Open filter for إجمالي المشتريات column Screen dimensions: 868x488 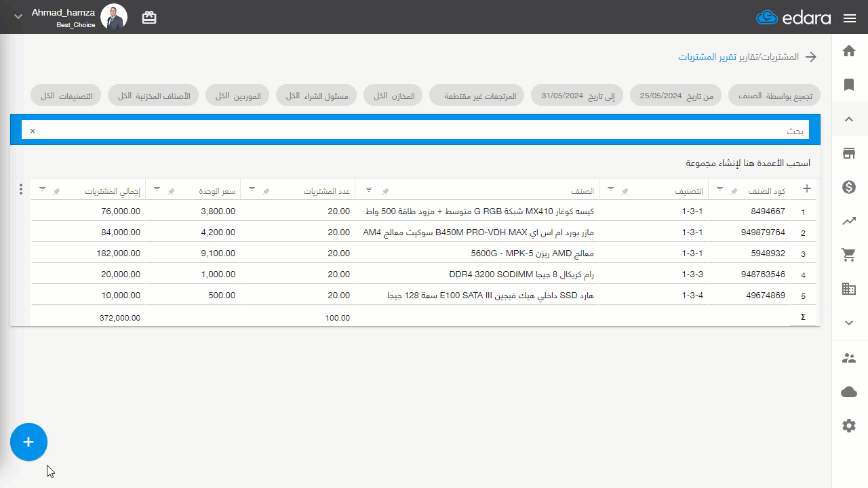tap(42, 189)
